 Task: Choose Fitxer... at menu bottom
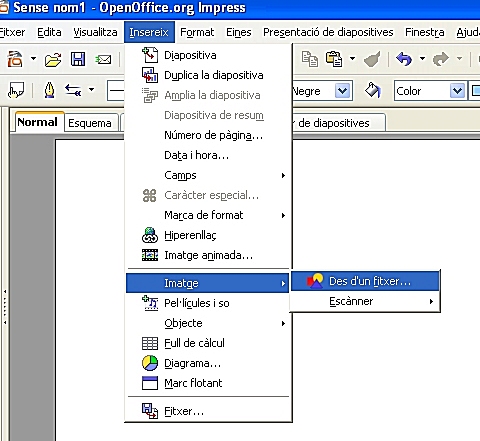click(208, 411)
